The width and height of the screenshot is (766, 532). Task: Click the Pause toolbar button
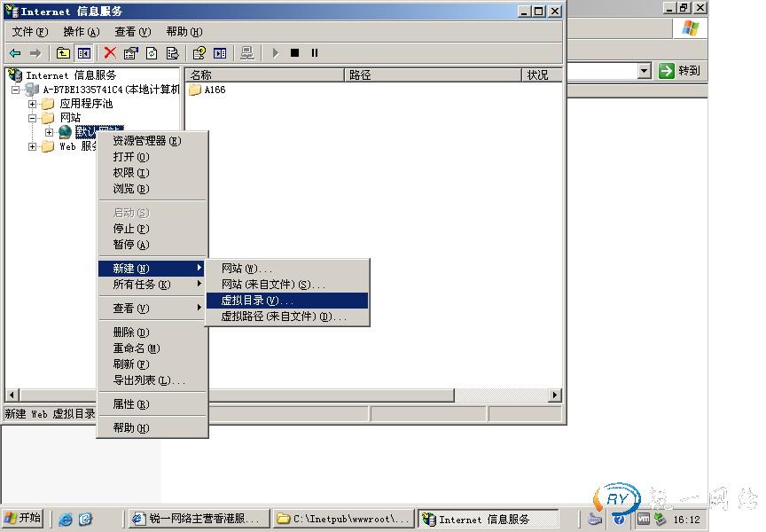(315, 53)
